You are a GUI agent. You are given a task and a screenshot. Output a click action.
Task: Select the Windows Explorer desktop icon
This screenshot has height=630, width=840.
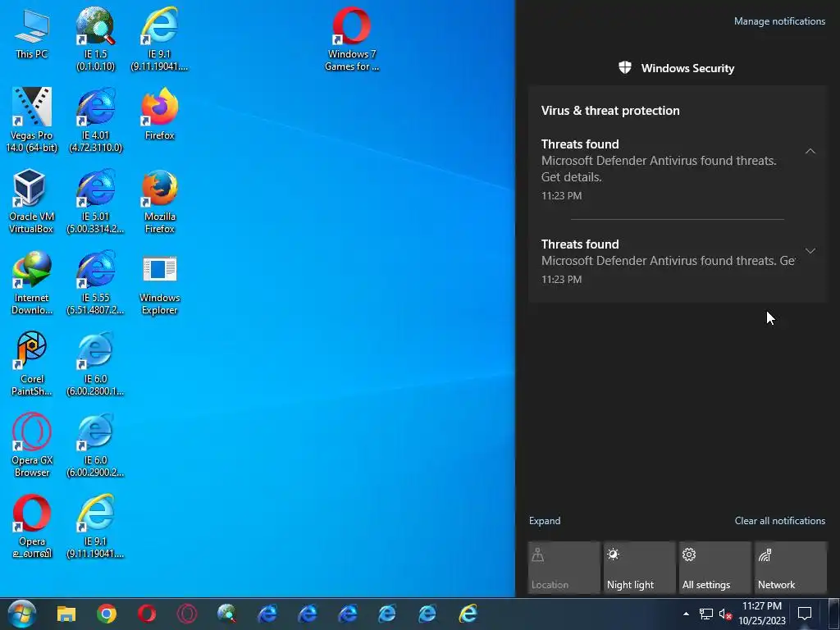(x=160, y=283)
